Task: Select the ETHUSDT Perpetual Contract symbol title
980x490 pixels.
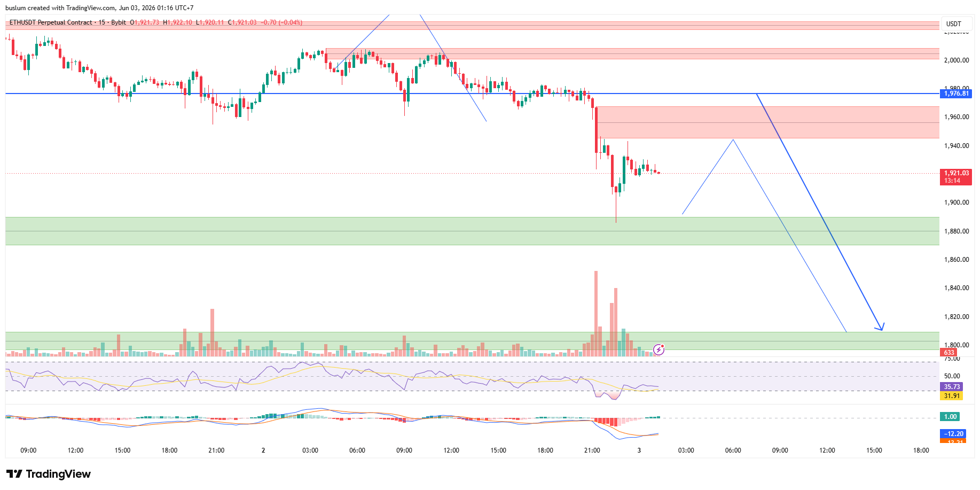Action: (x=51, y=22)
